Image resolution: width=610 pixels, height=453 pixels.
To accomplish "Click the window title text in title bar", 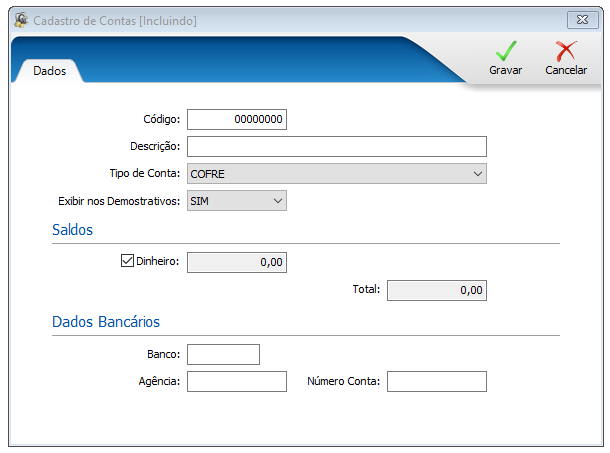I will 115,20.
